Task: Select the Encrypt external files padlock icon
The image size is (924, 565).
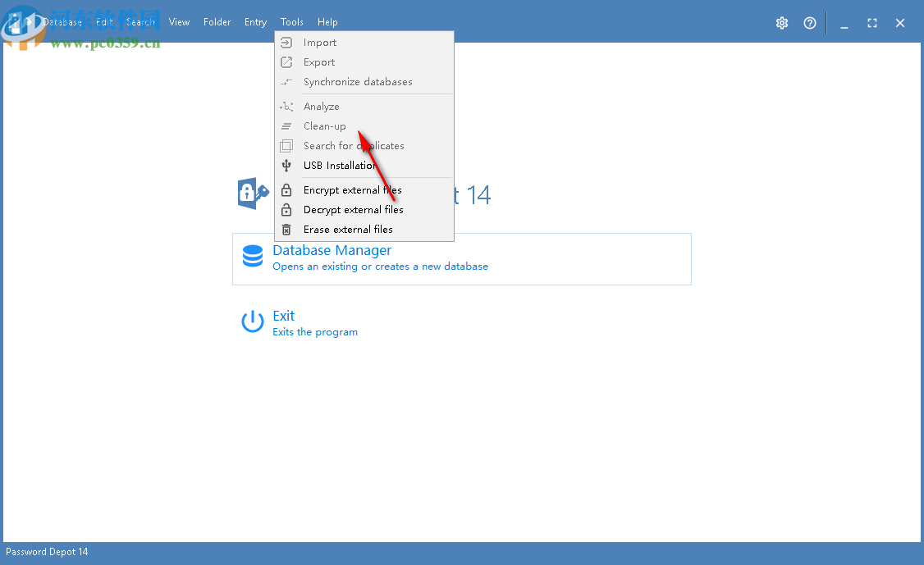Action: click(x=286, y=189)
